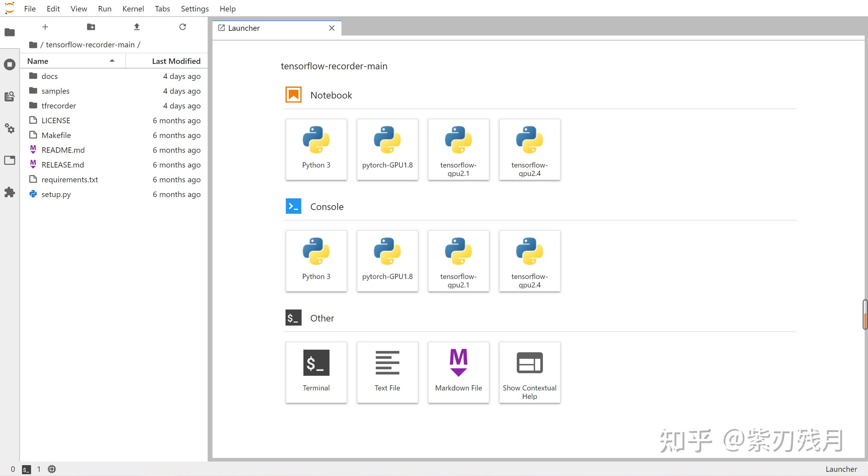This screenshot has width=868, height=476.
Task: Sort files by Name column header
Action: tap(38, 61)
